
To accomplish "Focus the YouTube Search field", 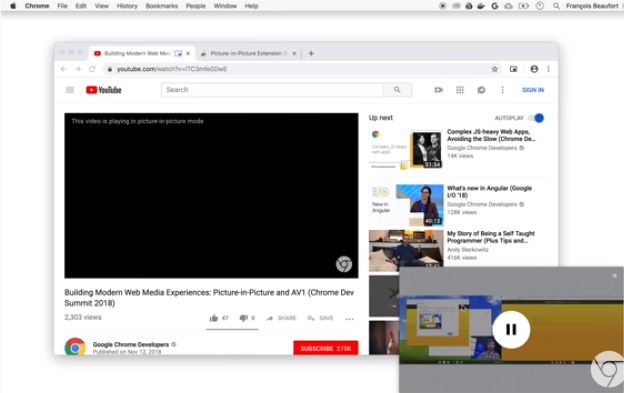I will (x=272, y=90).
